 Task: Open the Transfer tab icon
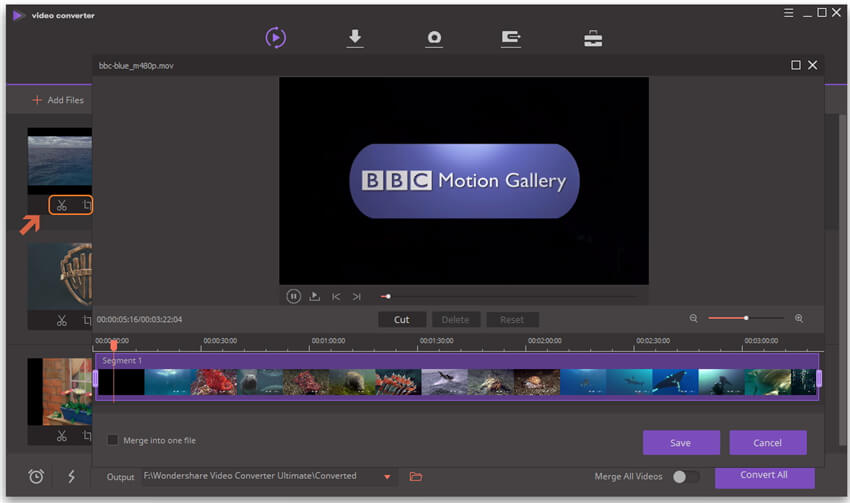511,38
